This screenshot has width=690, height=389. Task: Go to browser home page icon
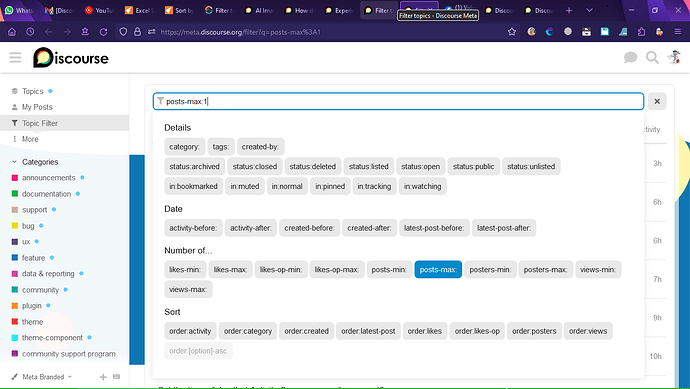12,32
